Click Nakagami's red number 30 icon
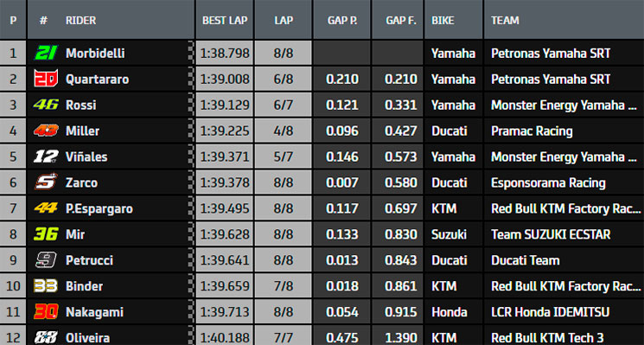The width and height of the screenshot is (644, 345). [46, 312]
